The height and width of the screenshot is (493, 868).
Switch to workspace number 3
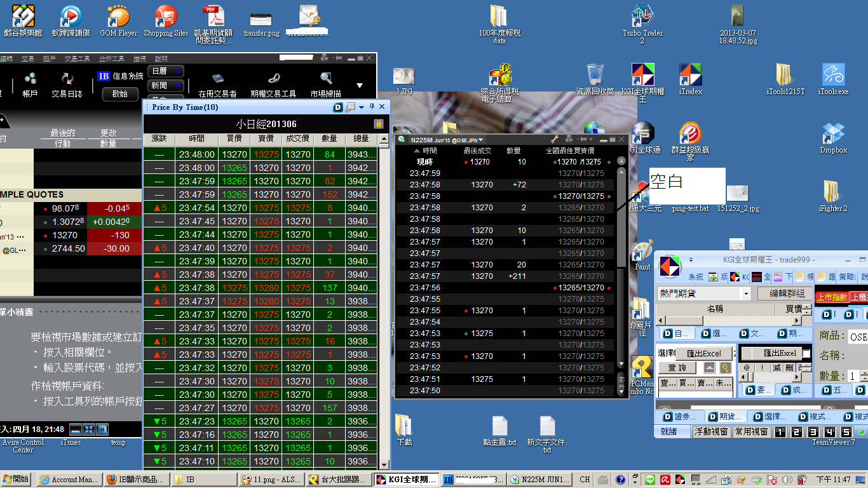[x=813, y=432]
